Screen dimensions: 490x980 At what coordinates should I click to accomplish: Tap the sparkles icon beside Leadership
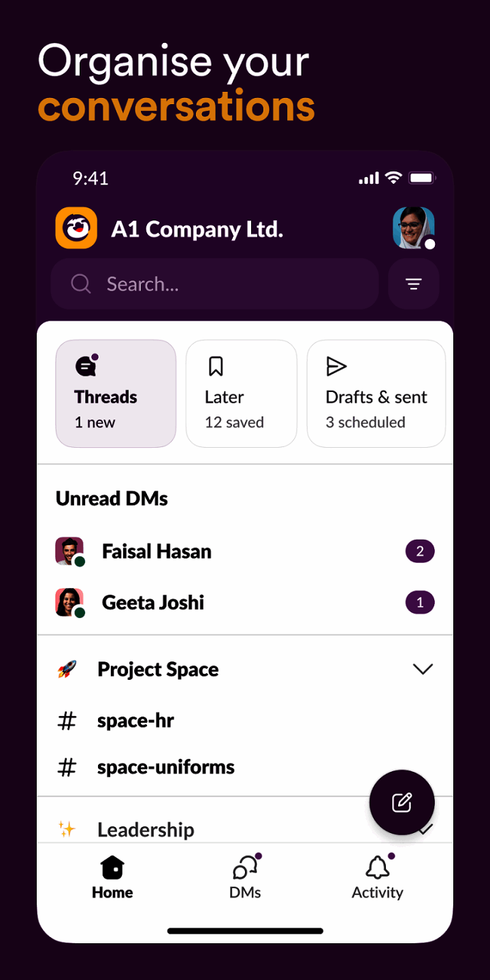tap(67, 829)
